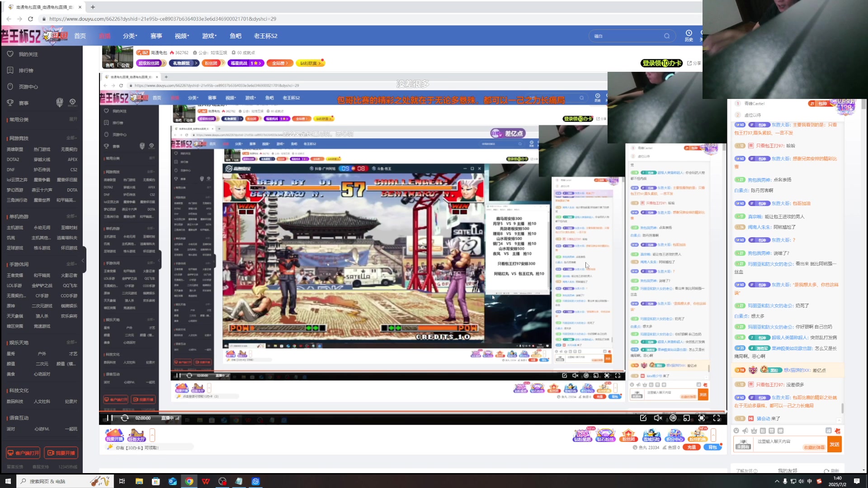Mute the stream player volume
The height and width of the screenshot is (488, 868).
pos(658,418)
